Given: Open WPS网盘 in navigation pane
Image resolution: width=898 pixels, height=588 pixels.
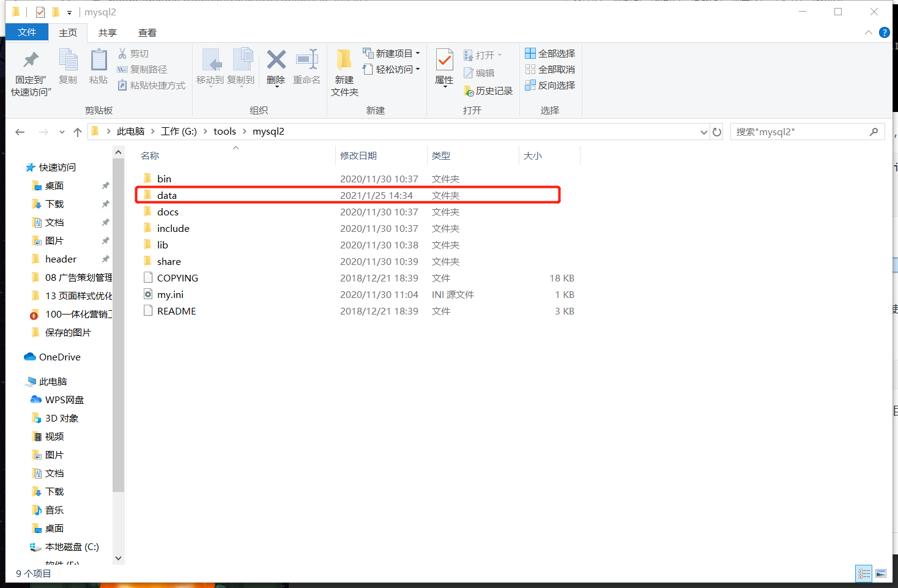Looking at the screenshot, I should coord(64,400).
